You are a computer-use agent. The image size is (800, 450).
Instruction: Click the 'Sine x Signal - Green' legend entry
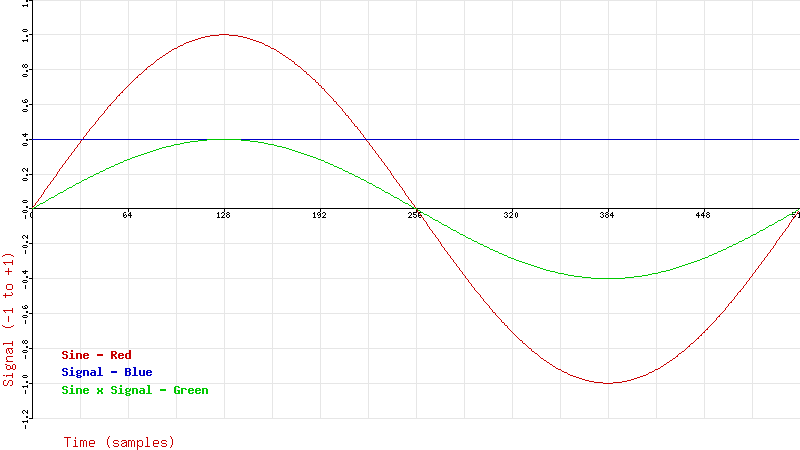coord(135,390)
